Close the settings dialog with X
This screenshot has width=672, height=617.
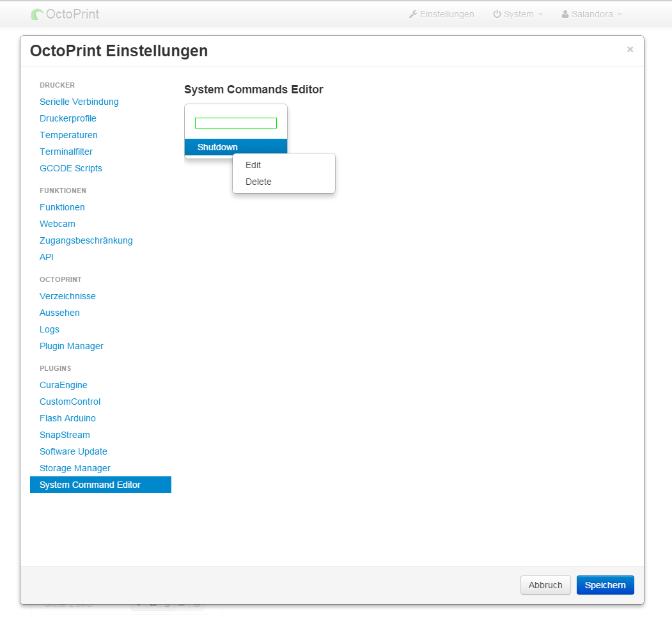pos(630,49)
